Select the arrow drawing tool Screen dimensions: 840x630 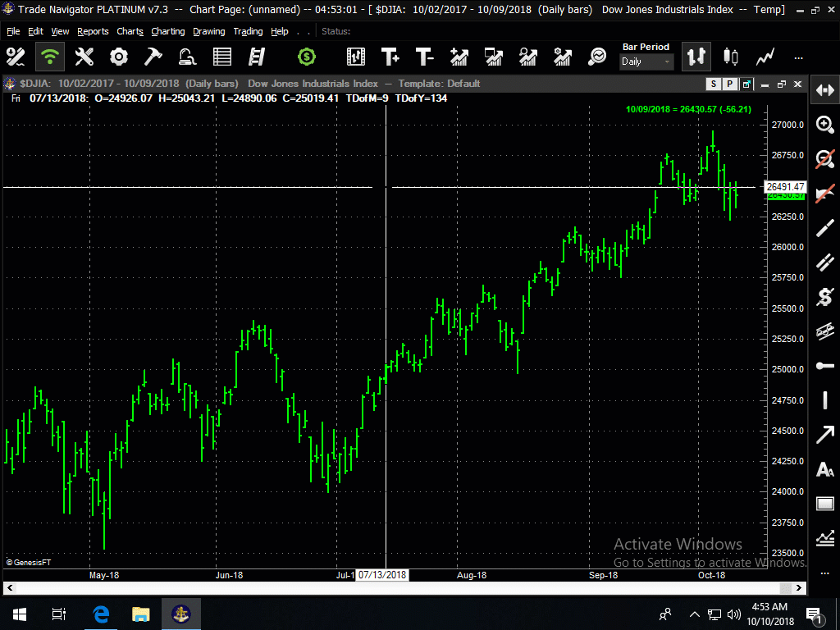point(825,435)
